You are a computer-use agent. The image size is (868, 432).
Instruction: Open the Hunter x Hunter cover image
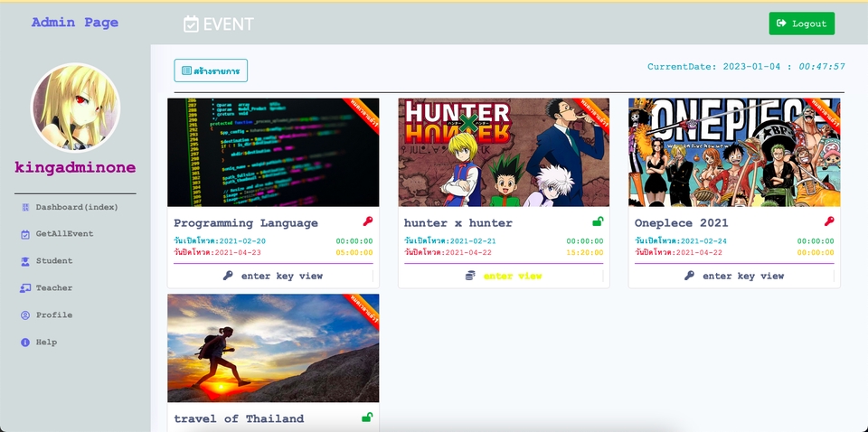pos(504,153)
